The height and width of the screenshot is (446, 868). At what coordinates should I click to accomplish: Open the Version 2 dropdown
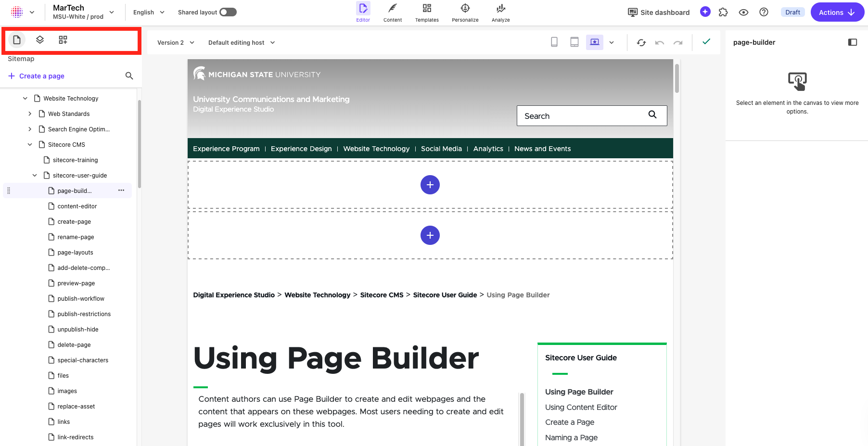coord(176,42)
